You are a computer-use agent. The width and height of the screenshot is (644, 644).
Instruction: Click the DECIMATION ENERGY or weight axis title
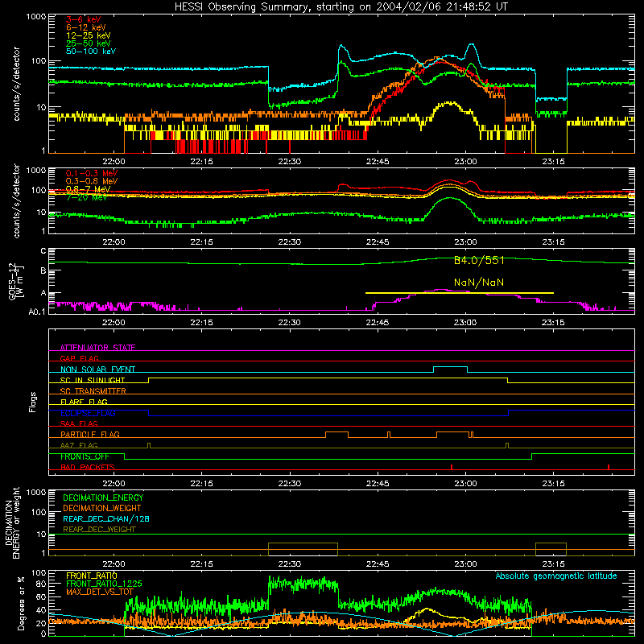(13, 522)
